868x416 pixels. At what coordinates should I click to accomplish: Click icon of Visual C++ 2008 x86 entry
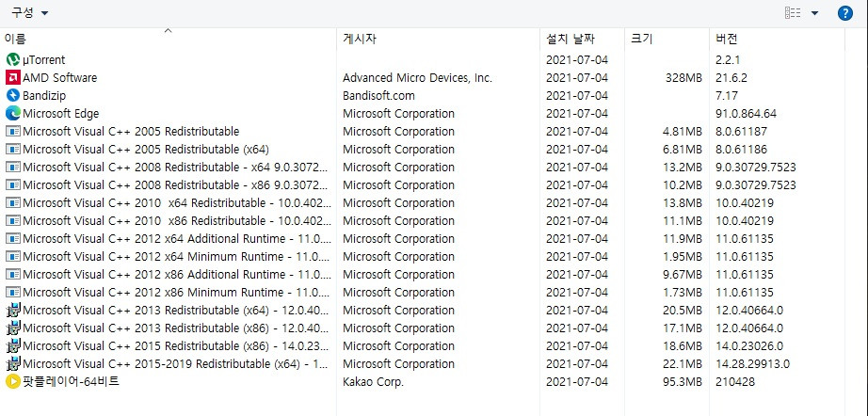point(13,184)
